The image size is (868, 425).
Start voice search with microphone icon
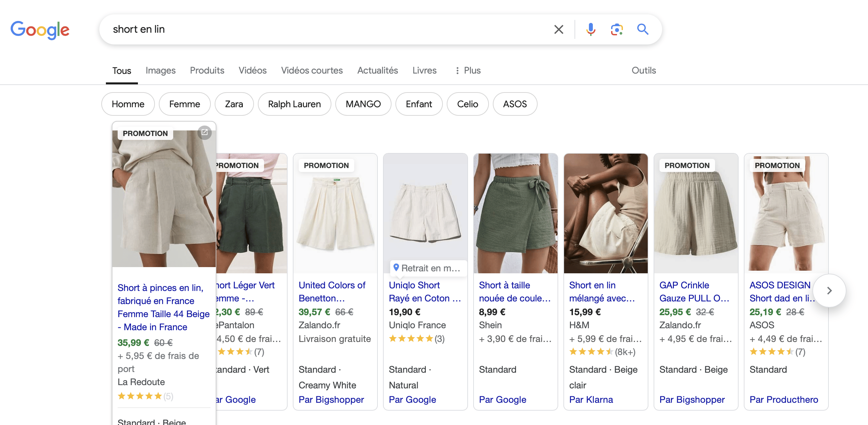(590, 29)
